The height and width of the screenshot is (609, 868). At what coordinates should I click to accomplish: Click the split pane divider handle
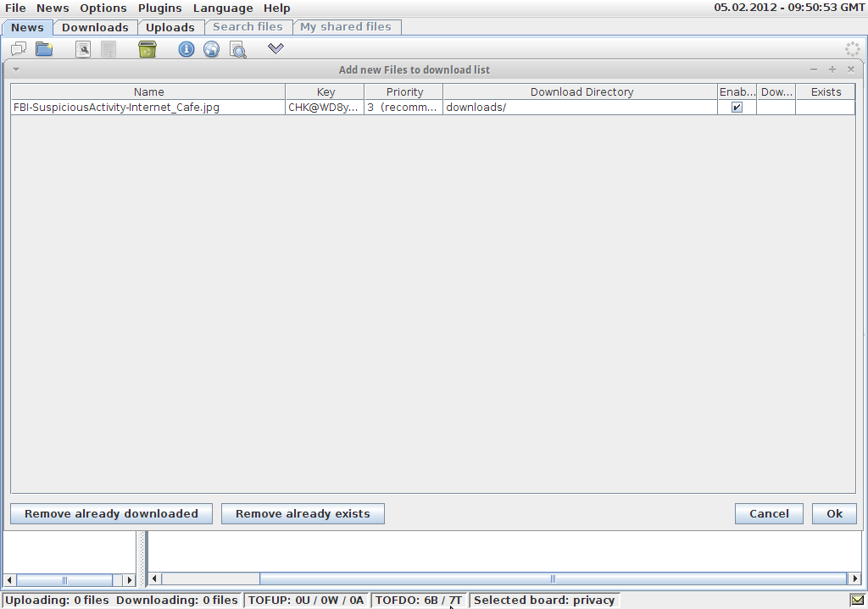[142, 559]
